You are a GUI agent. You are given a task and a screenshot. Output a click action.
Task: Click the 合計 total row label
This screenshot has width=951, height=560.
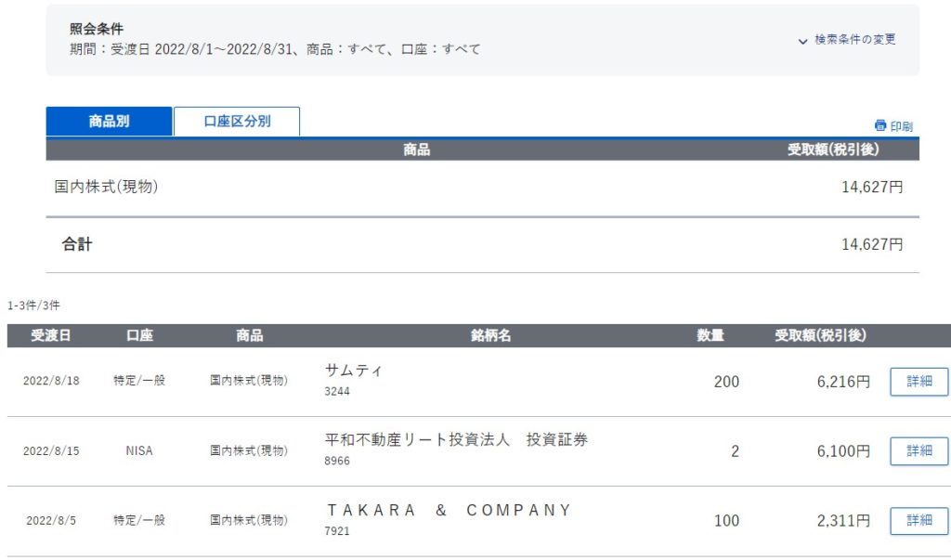tap(77, 244)
